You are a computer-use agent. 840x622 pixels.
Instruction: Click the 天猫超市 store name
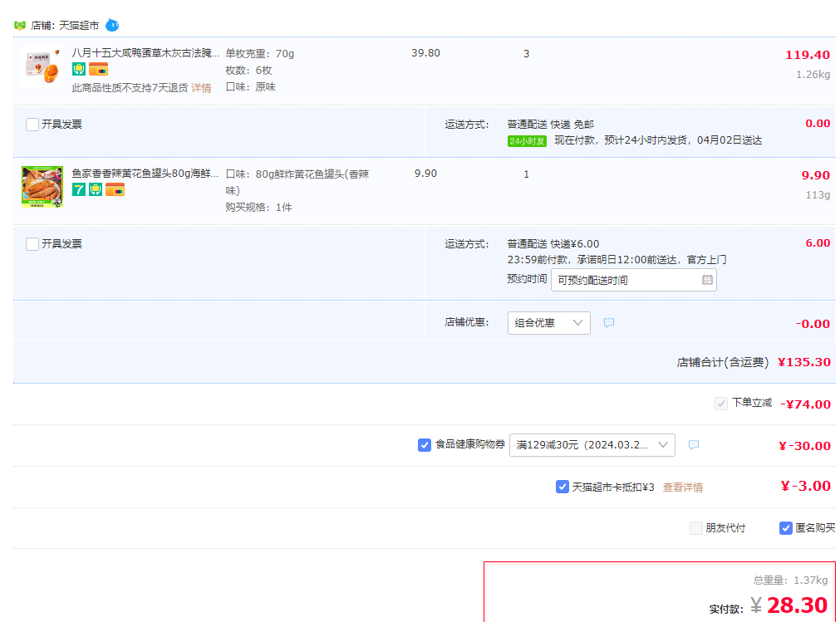pos(79,25)
